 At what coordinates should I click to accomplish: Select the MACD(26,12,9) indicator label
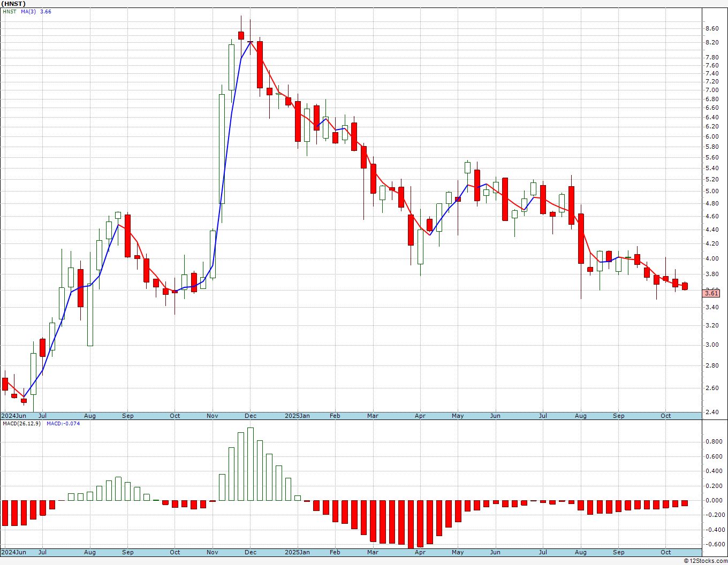pos(21,424)
